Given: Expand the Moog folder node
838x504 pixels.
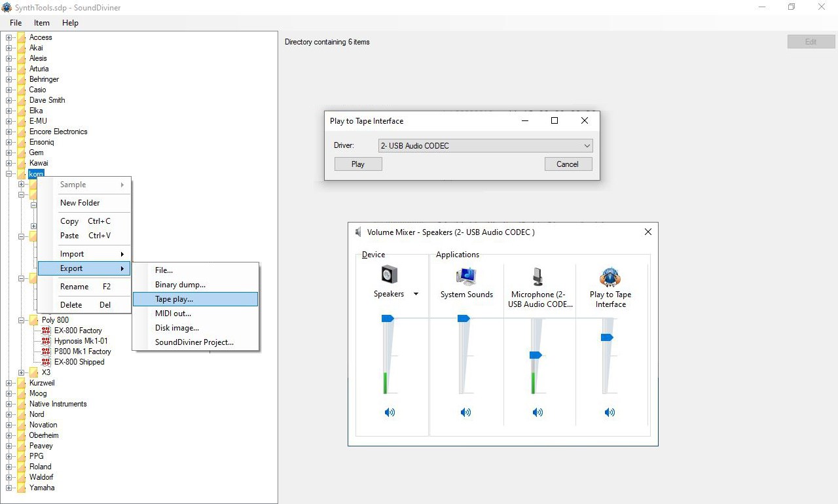Looking at the screenshot, I should click(9, 393).
